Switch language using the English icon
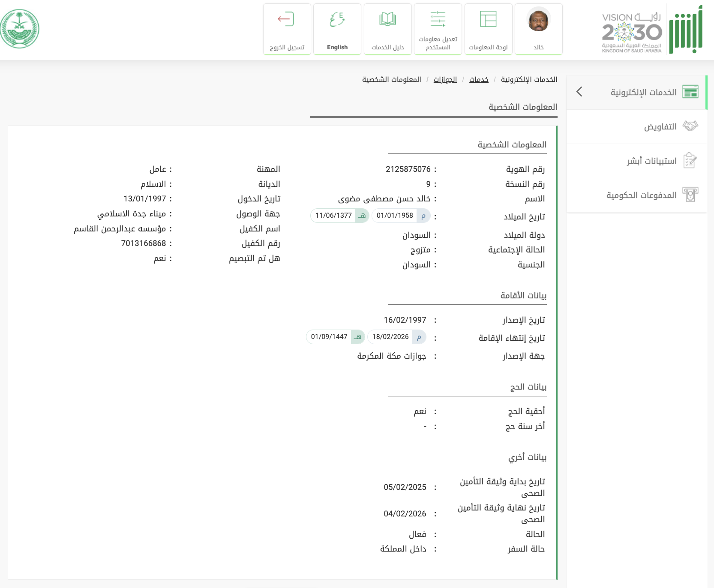The image size is (714, 588). (337, 20)
